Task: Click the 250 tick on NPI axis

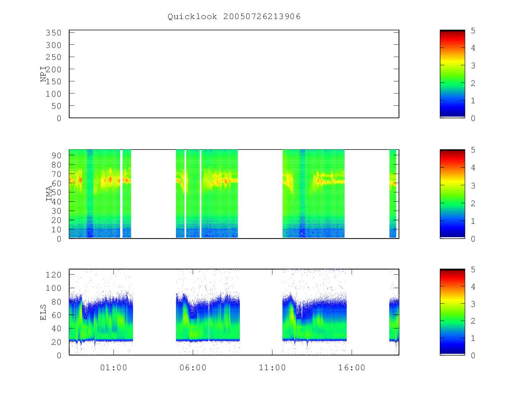Action: pyautogui.click(x=54, y=57)
